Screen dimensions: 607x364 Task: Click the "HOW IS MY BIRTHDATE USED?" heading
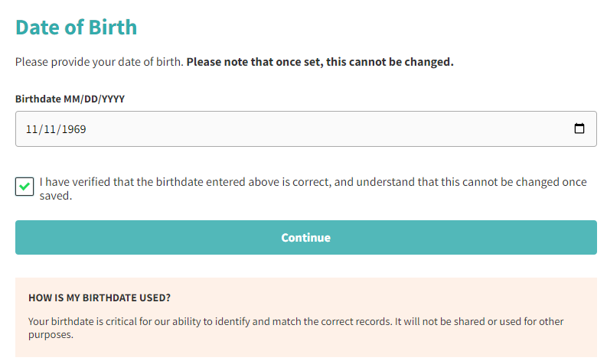(x=100, y=298)
